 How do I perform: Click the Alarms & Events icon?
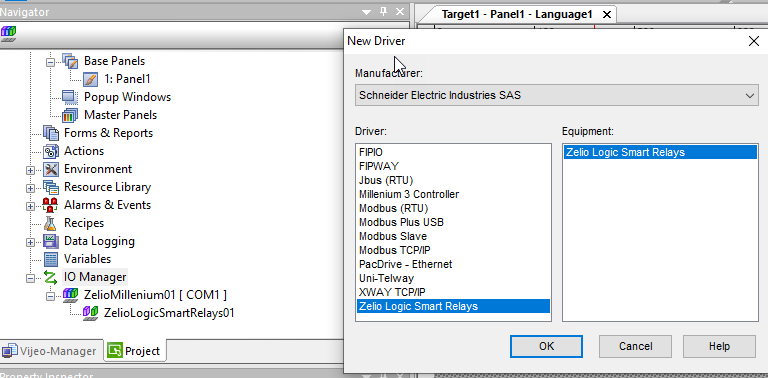click(x=50, y=205)
